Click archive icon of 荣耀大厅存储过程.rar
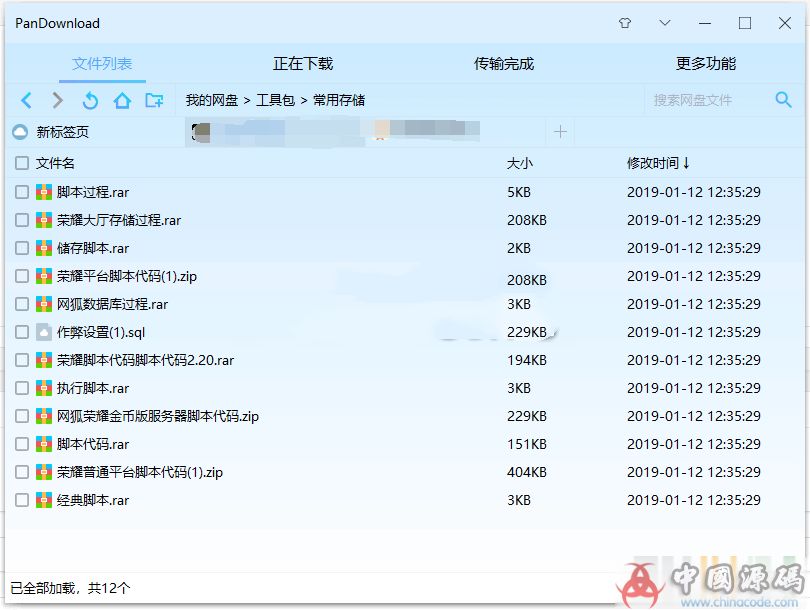 click(x=44, y=220)
